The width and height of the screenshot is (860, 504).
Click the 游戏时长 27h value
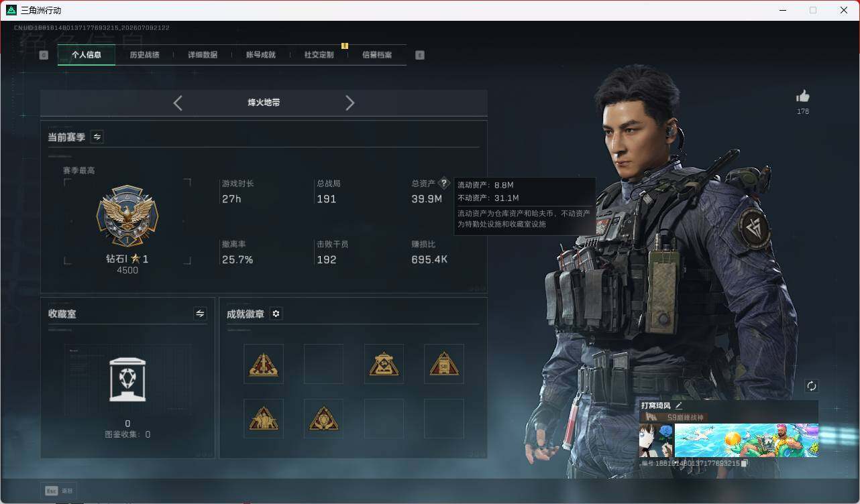click(x=231, y=199)
